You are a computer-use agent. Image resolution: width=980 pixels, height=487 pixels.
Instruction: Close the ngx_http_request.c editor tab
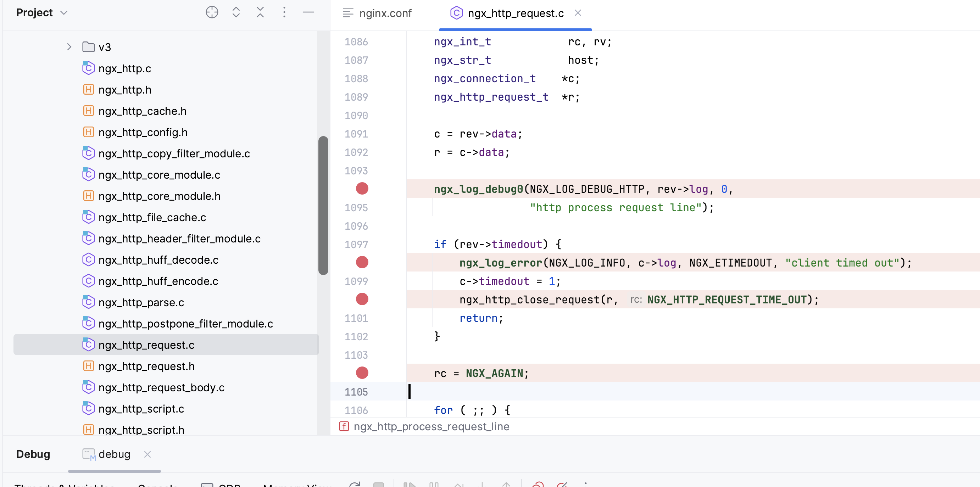click(578, 13)
